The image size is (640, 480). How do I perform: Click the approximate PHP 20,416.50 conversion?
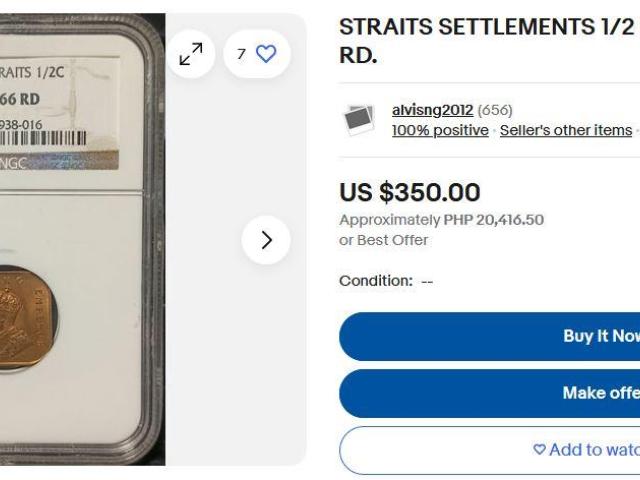click(x=440, y=220)
